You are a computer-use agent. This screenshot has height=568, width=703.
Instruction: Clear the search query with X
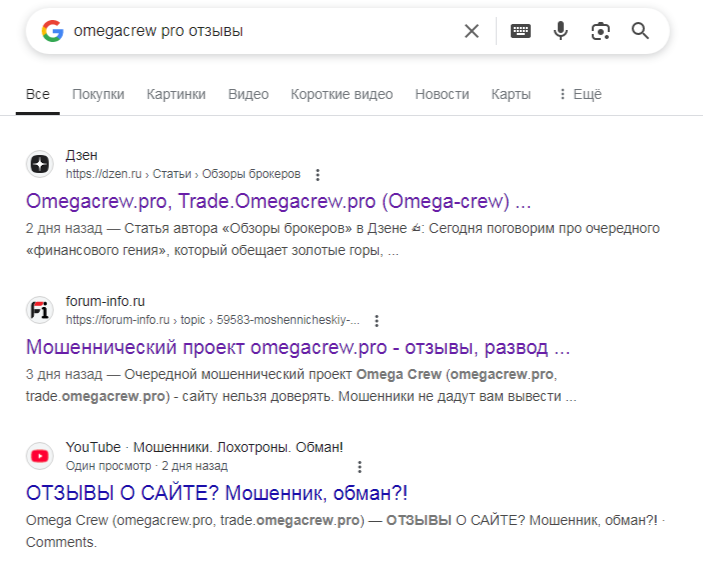[471, 31]
